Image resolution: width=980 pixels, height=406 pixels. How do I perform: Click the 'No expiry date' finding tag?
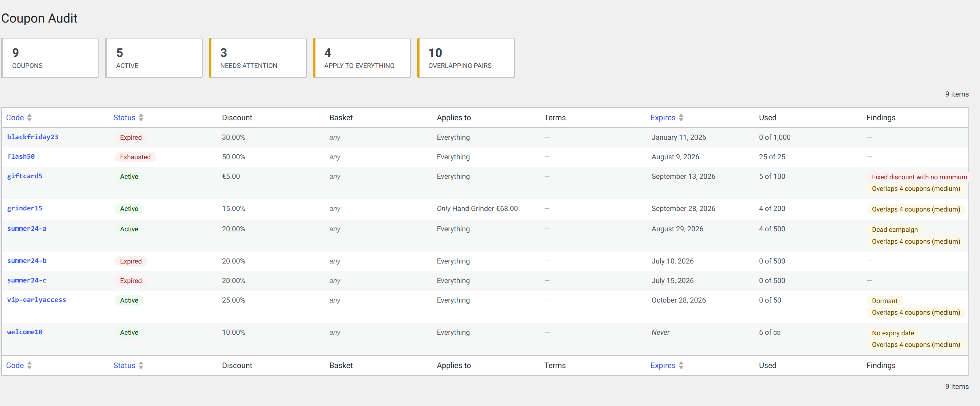[893, 333]
